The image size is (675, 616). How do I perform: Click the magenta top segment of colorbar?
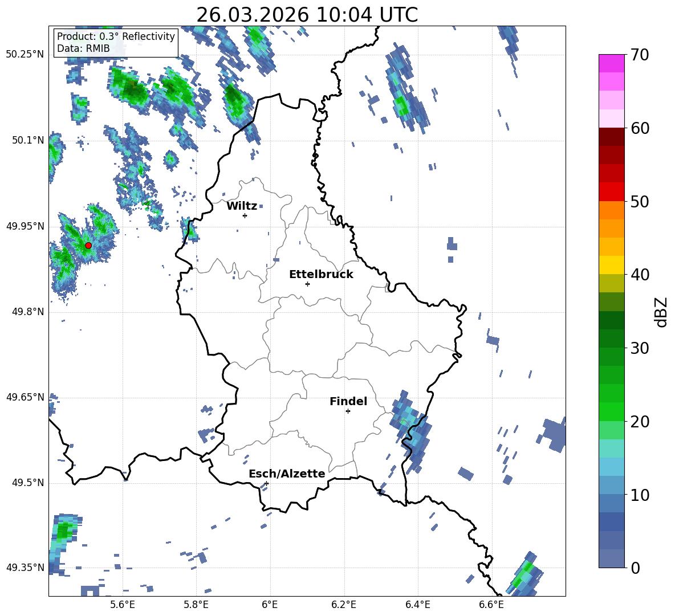pyautogui.click(x=611, y=63)
